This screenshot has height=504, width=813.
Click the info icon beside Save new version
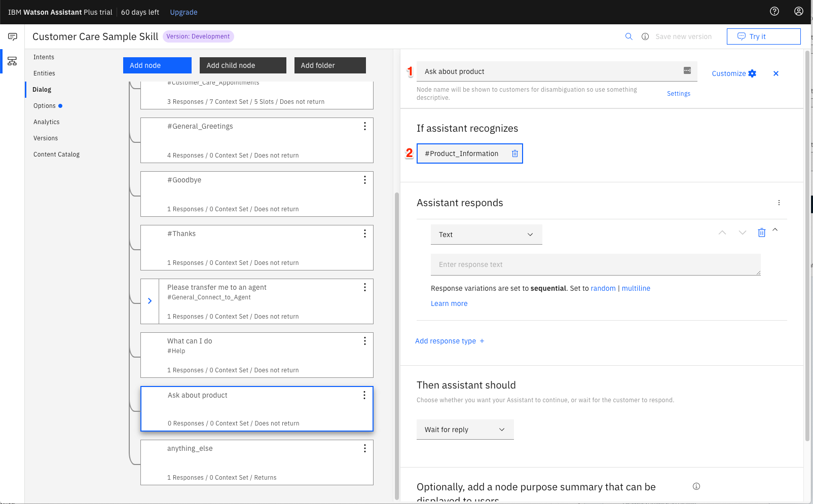(645, 36)
